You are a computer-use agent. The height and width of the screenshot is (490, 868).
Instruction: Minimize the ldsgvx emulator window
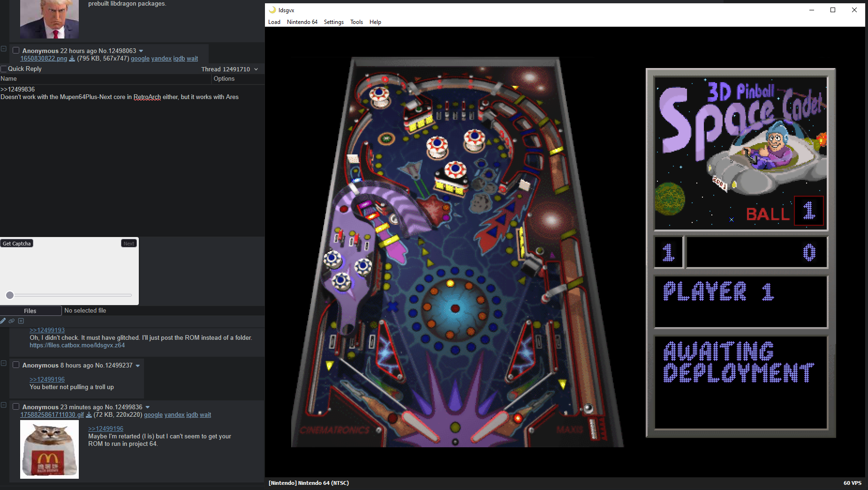point(812,10)
